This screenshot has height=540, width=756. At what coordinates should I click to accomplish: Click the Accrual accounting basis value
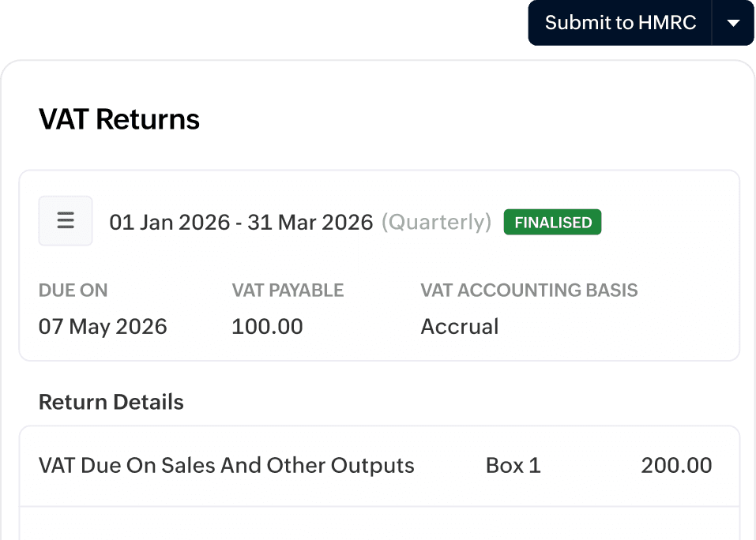[459, 327]
